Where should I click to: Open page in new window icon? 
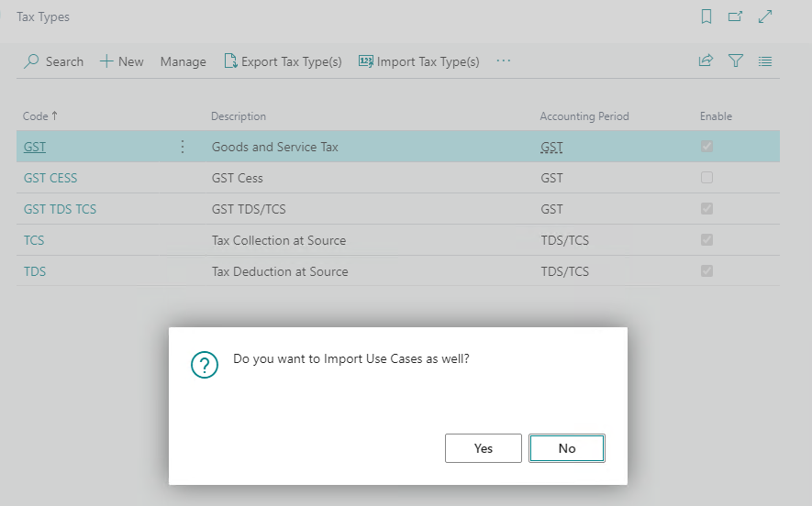(x=735, y=16)
